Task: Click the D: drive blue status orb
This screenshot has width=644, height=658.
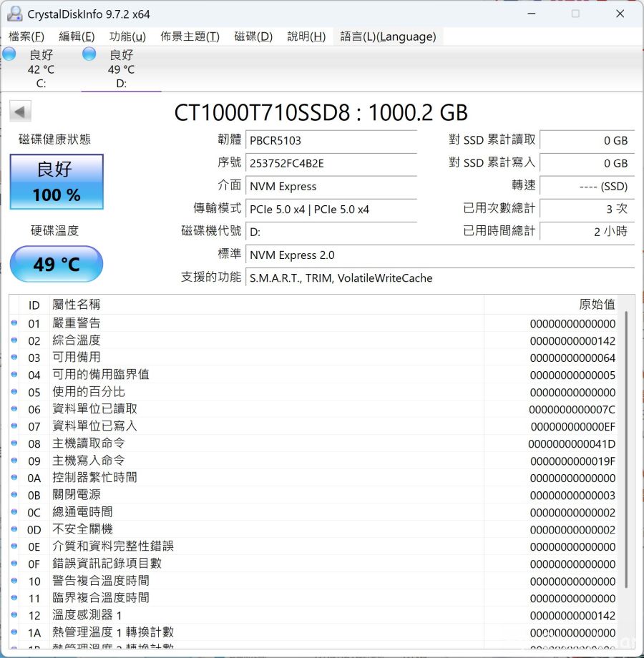Action: tap(89, 54)
